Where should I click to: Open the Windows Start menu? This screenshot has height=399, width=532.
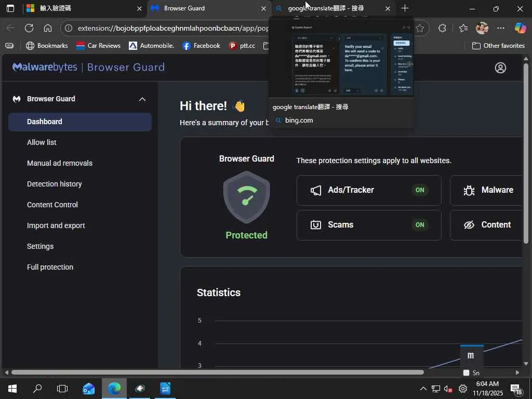(12, 389)
